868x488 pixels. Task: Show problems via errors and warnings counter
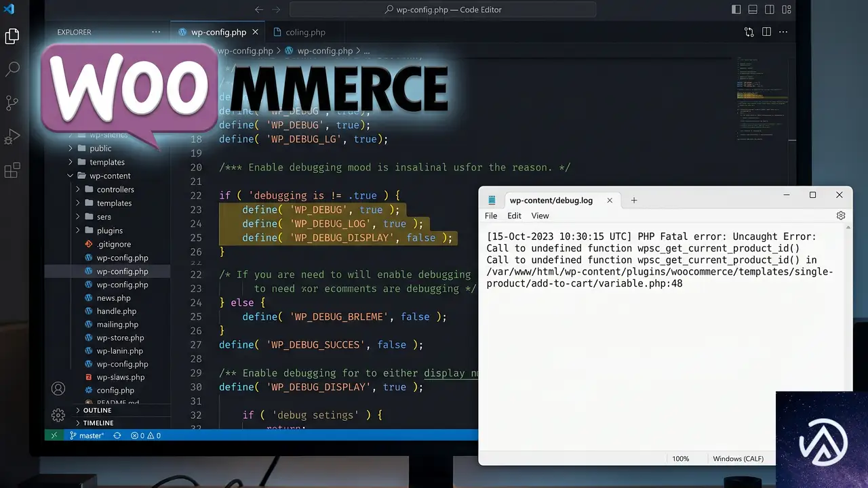click(146, 436)
